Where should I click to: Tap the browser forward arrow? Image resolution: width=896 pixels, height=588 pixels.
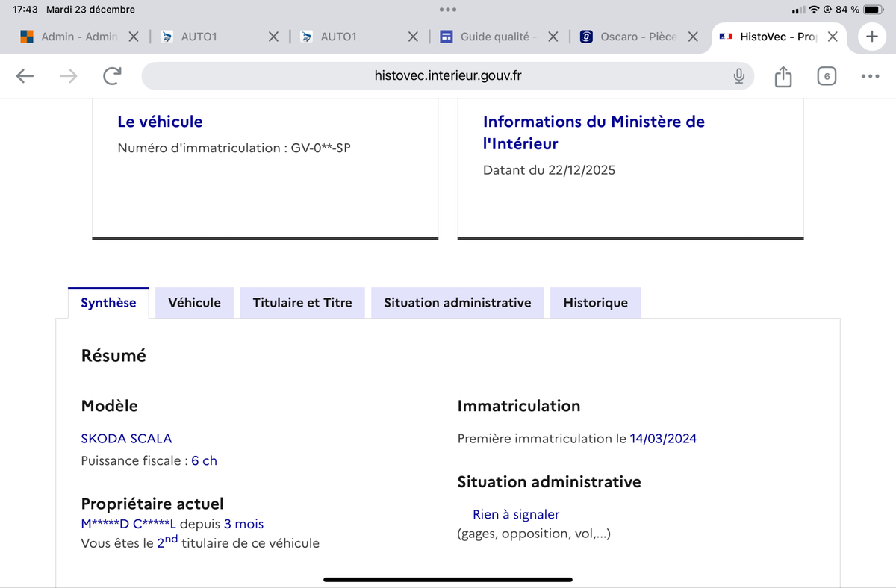coord(68,76)
